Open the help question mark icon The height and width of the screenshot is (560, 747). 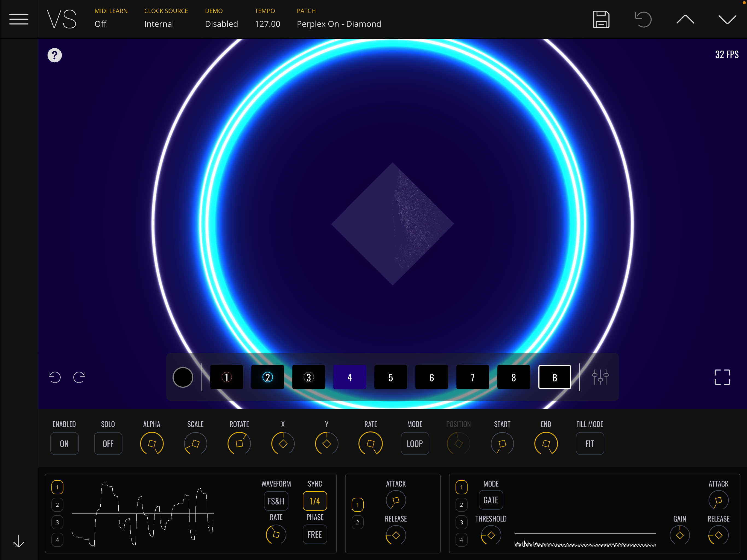(x=54, y=55)
